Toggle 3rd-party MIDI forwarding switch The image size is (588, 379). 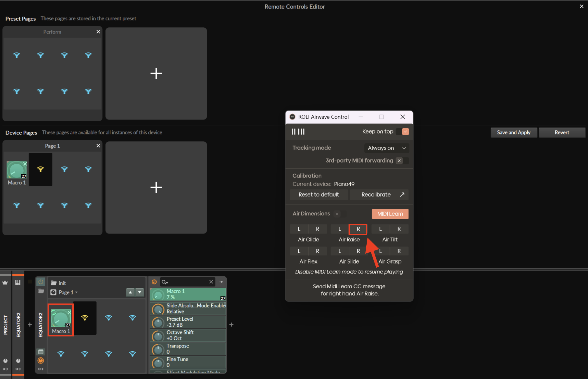pos(402,161)
